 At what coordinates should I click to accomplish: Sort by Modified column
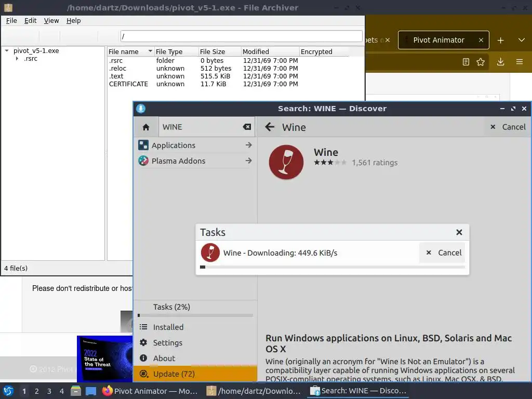(x=270, y=51)
